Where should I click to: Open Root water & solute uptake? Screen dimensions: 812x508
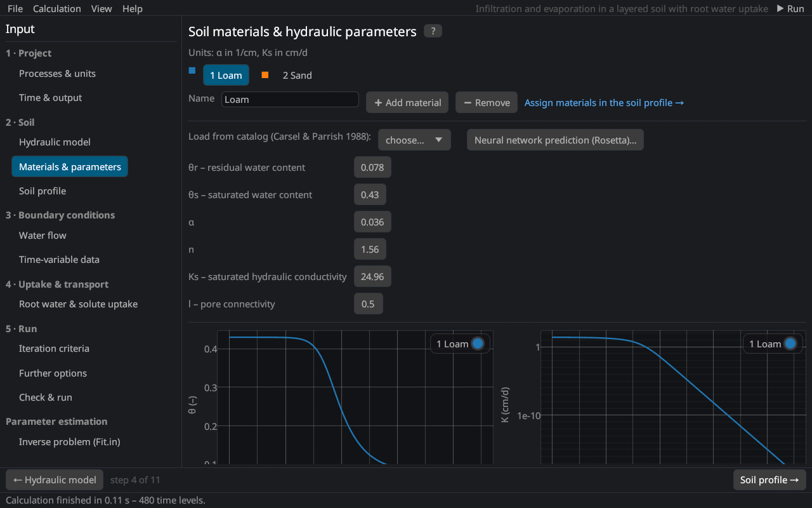(78, 304)
